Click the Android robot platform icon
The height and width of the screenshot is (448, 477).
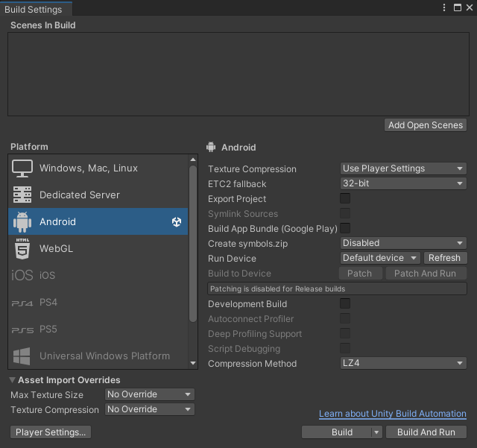(x=22, y=221)
